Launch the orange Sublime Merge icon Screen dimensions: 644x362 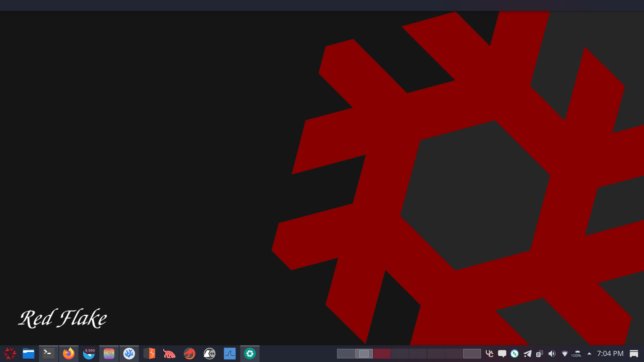click(x=149, y=354)
